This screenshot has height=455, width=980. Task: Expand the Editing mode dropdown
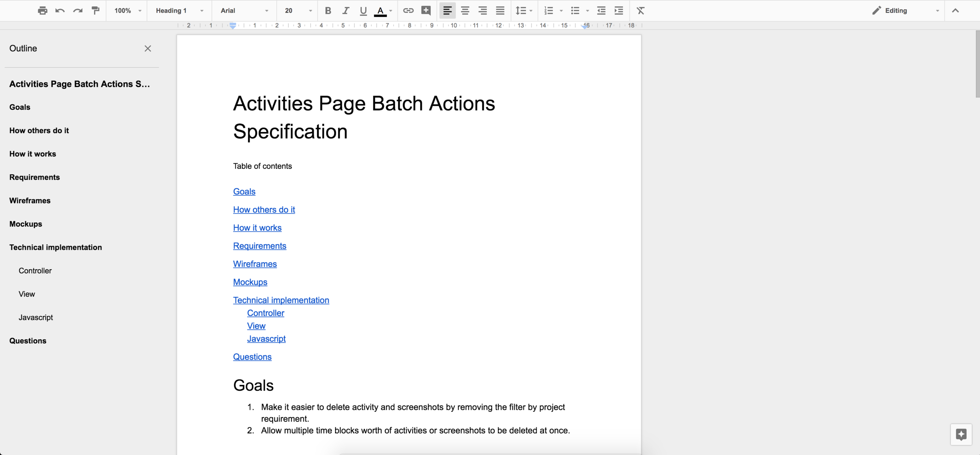[x=906, y=11]
